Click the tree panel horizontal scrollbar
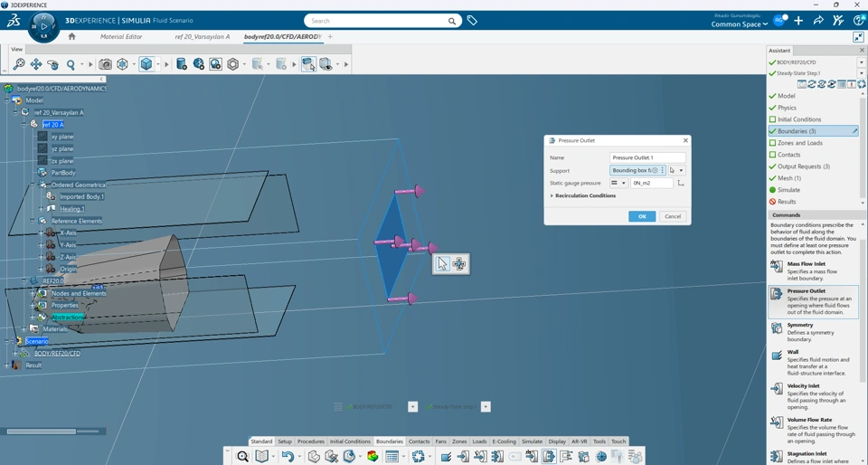Image resolution: width=868 pixels, height=465 pixels. (42, 432)
